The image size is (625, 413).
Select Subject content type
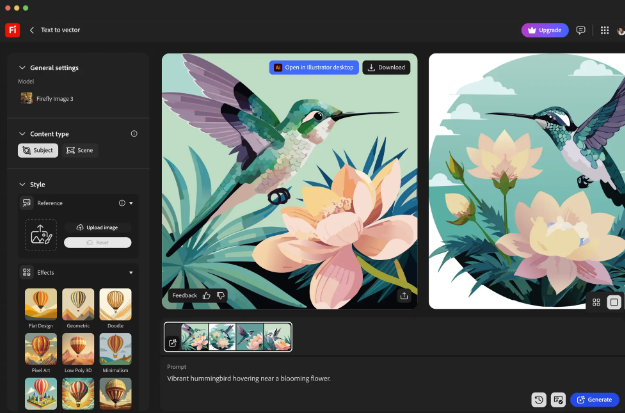[38, 150]
